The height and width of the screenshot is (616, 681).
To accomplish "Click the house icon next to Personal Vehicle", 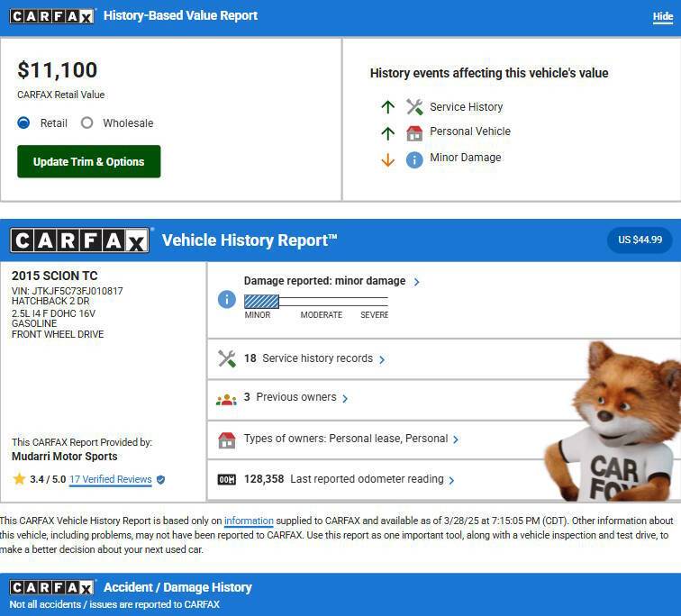I will [414, 133].
